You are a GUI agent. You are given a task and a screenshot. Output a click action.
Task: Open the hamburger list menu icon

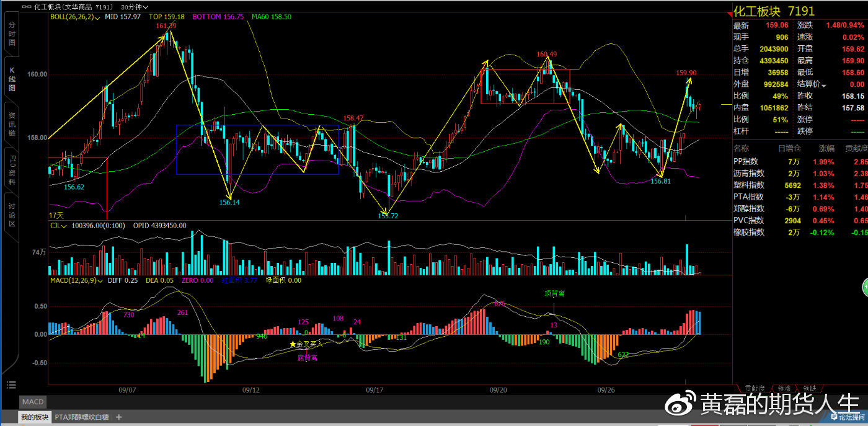(x=11, y=385)
